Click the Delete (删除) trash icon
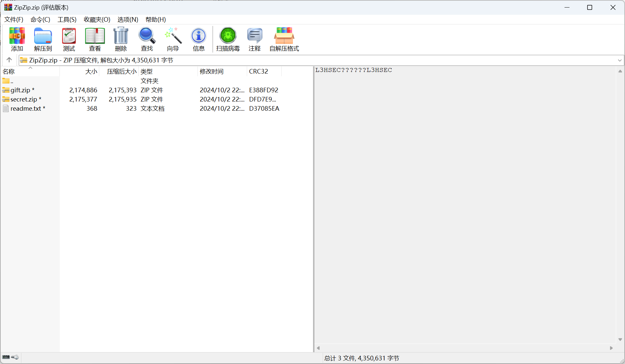Screen dimensions: 625x364 121,39
